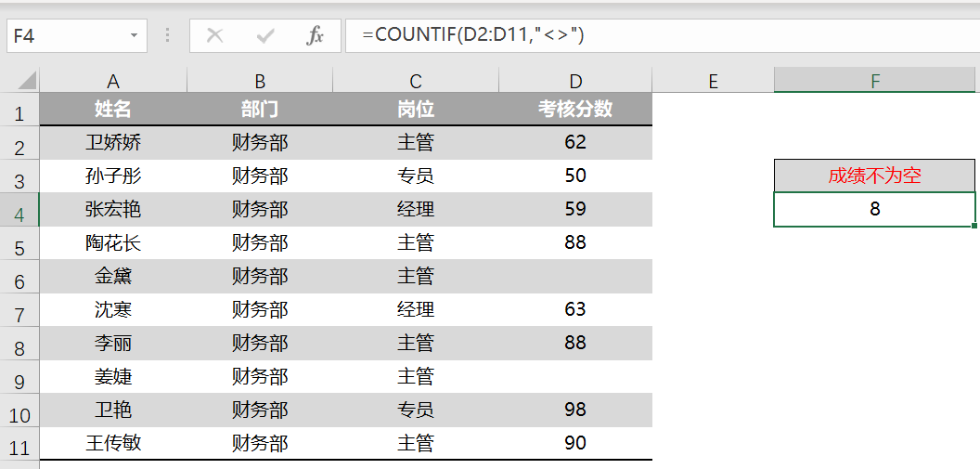
Task: Select the cell with name 王传敏
Action: pyautogui.click(x=113, y=443)
